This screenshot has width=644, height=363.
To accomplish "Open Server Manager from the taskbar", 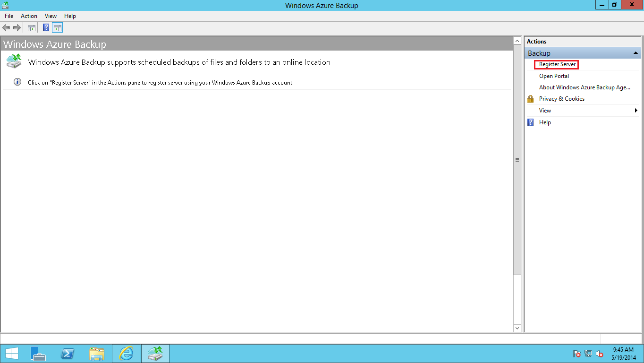I will tap(38, 353).
